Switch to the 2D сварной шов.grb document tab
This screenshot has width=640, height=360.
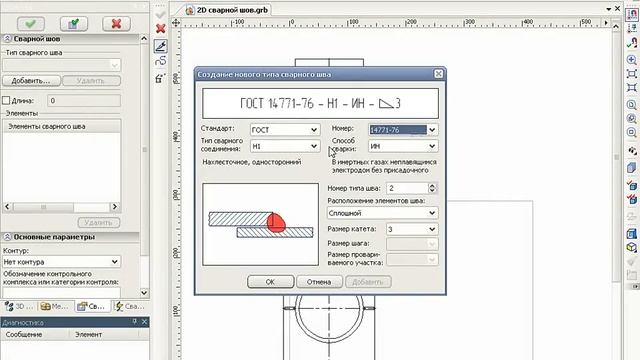click(x=227, y=10)
